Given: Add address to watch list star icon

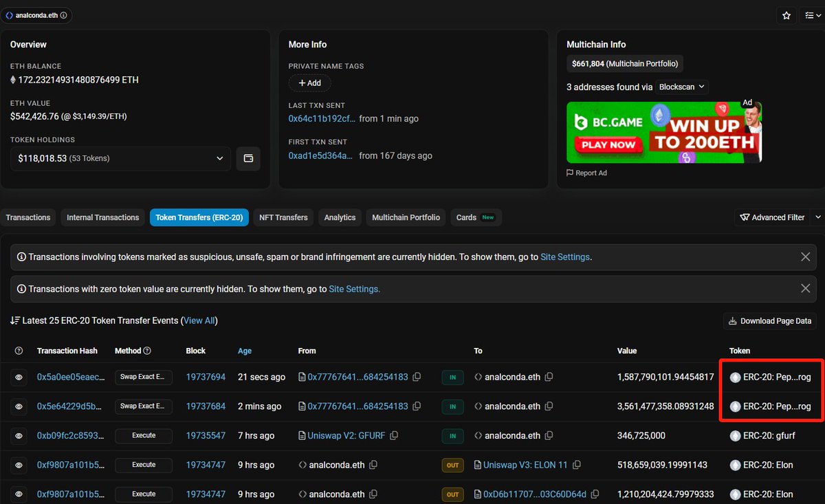Looking at the screenshot, I should coord(786,15).
